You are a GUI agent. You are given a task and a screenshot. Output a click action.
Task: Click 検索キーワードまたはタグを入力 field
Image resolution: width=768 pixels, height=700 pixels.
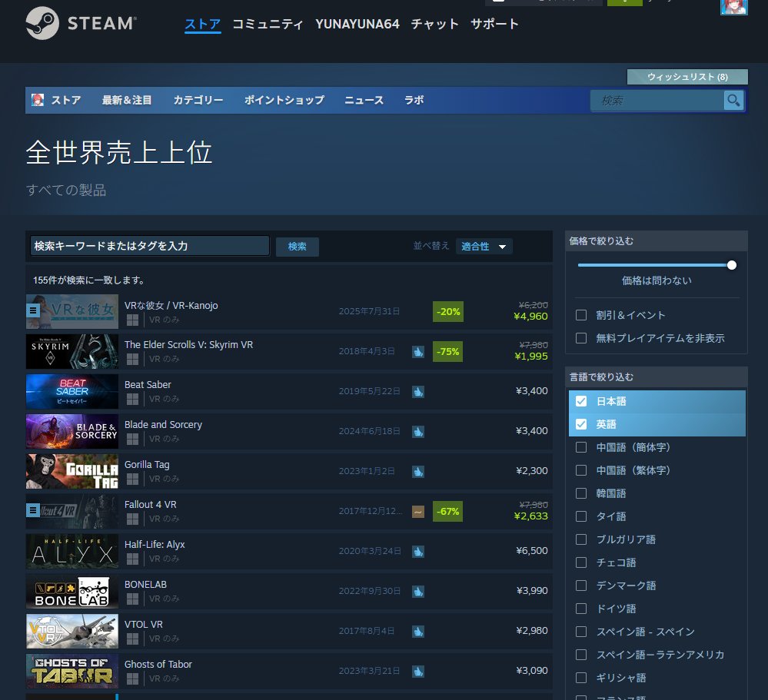click(150, 246)
